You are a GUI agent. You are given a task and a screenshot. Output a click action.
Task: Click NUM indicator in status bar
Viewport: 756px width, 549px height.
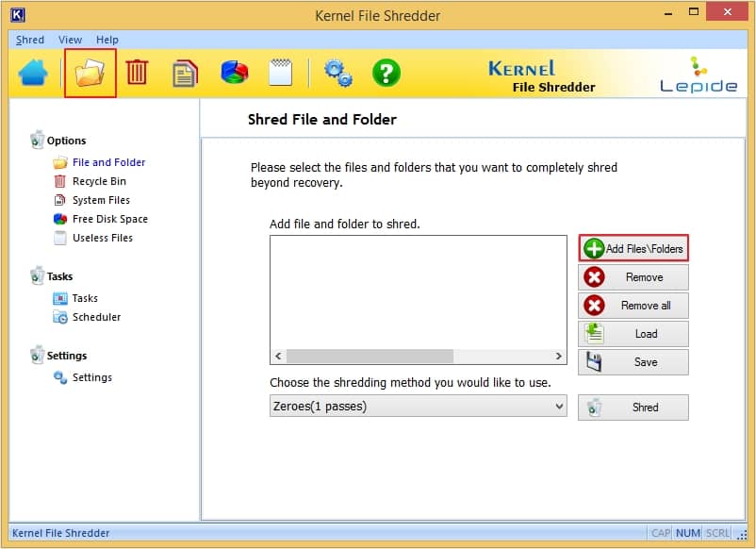click(688, 533)
